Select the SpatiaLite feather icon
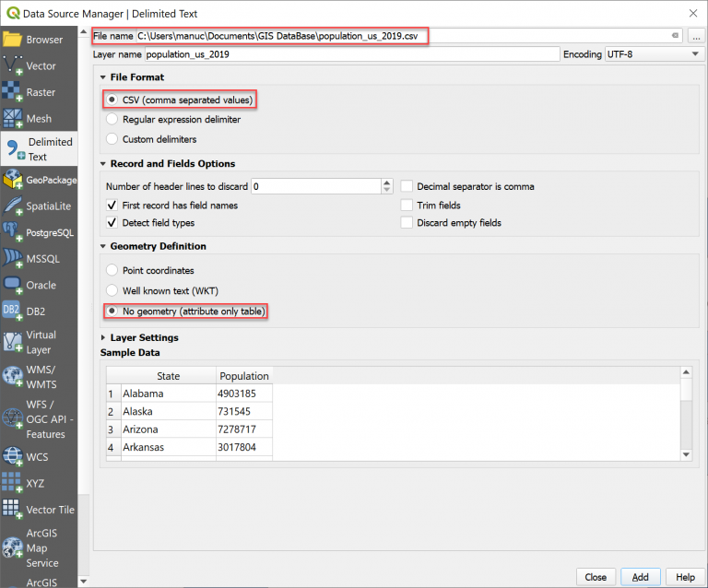The height and width of the screenshot is (588, 708). pyautogui.click(x=12, y=206)
